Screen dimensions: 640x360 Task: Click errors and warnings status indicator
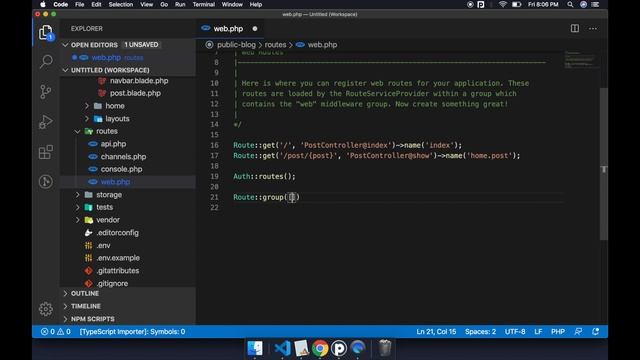[x=56, y=331]
